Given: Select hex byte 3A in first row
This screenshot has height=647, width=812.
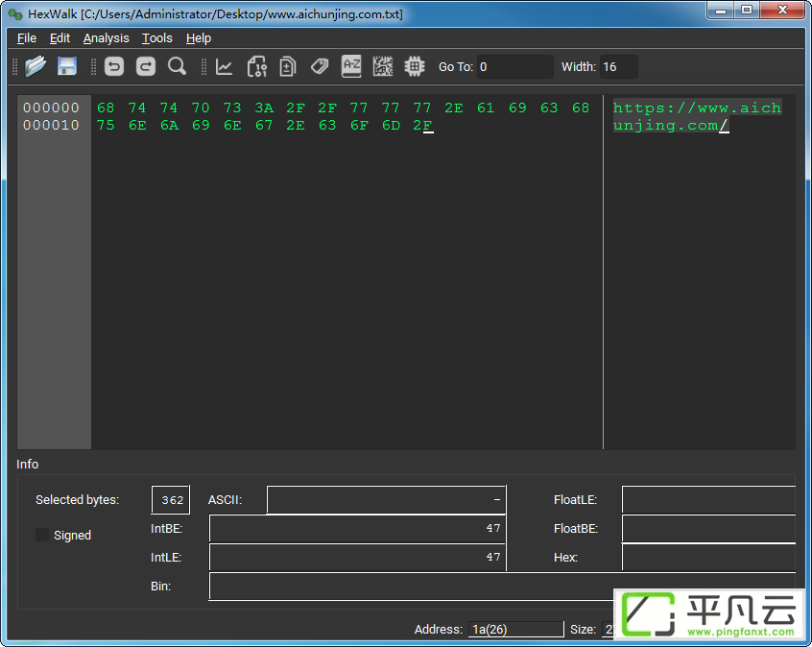Looking at the screenshot, I should point(264,108).
